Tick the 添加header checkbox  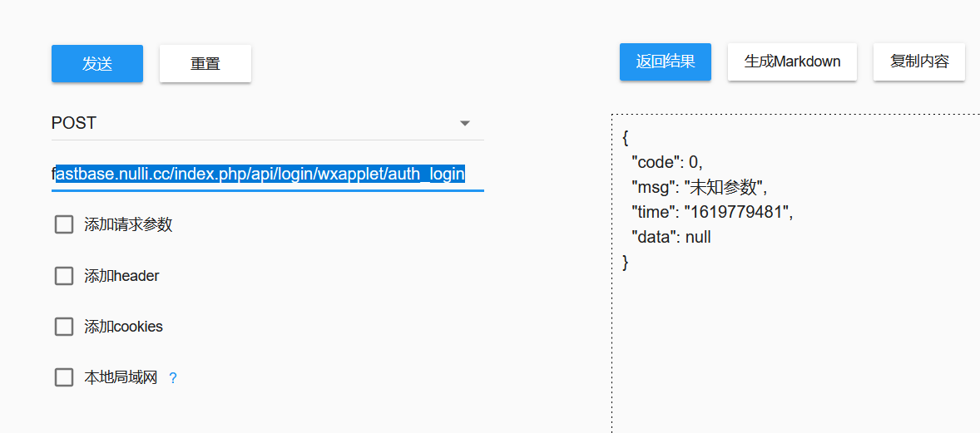coord(64,276)
